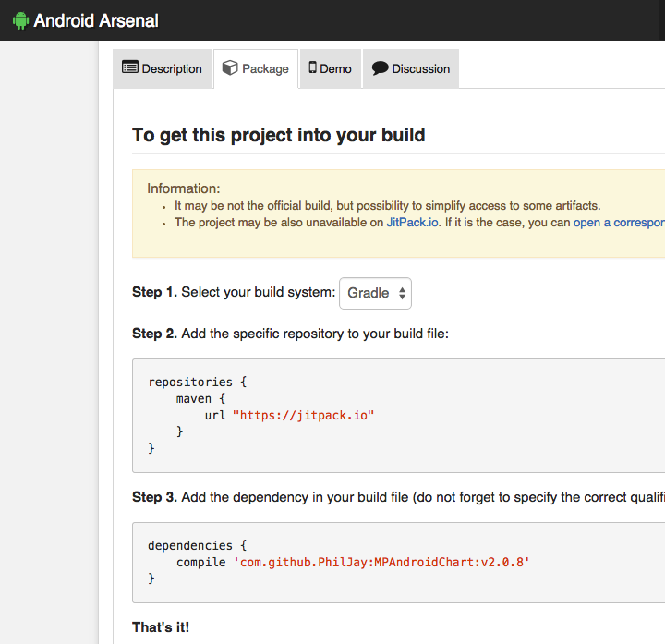This screenshot has height=644, width=665.
Task: Switch to the Description tab
Action: pyautogui.click(x=162, y=68)
